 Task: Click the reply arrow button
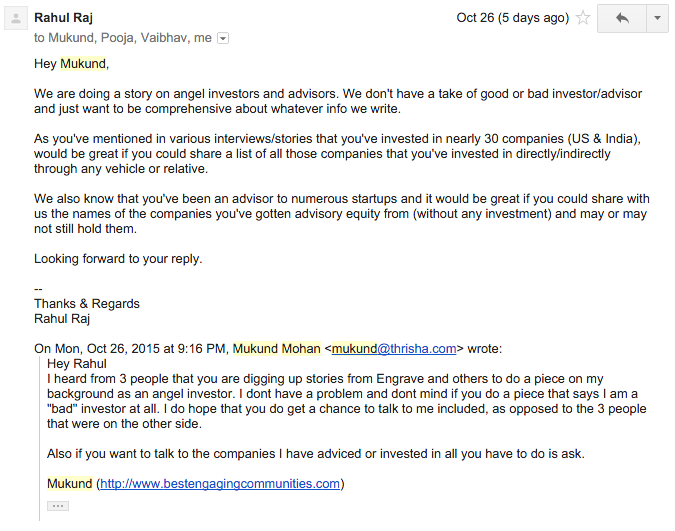(x=622, y=18)
